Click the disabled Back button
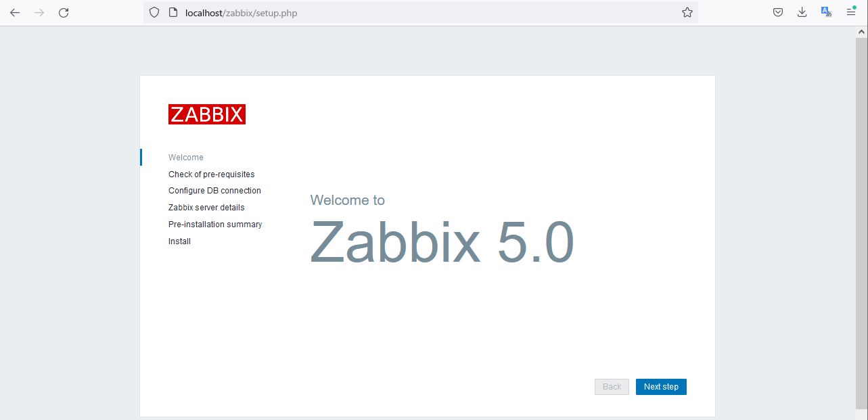The width and height of the screenshot is (868, 420). (612, 387)
